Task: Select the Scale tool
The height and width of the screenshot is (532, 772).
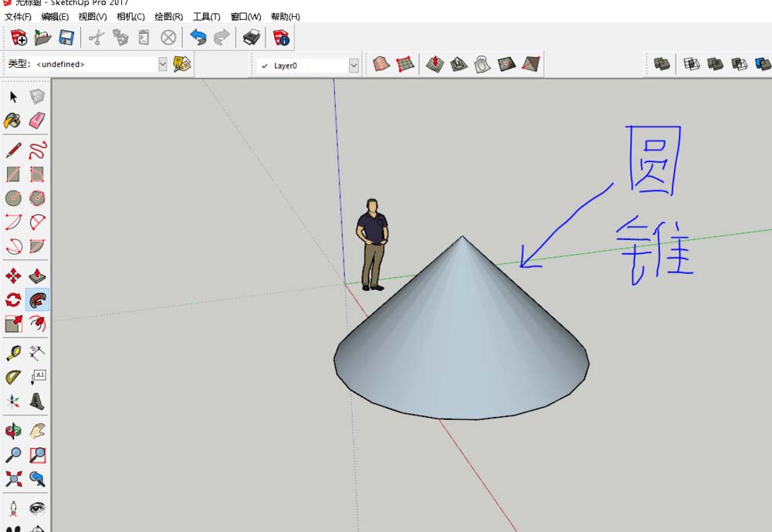Action: (13, 324)
